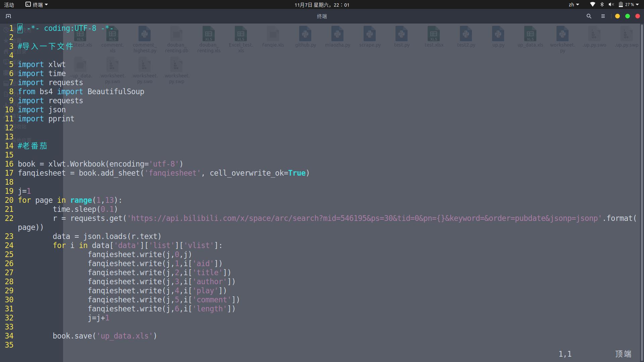Select miaozha.py in background file manager
This screenshot has width=644, height=362.
pyautogui.click(x=337, y=37)
